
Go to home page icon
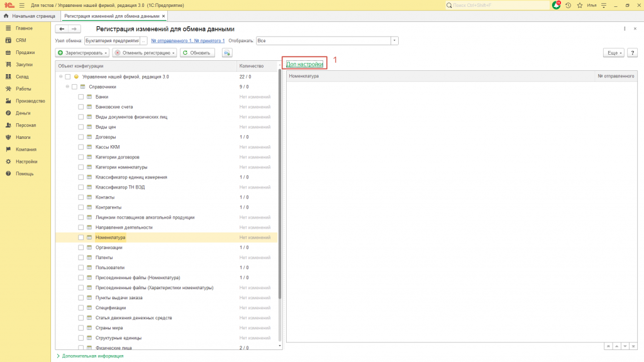[6, 16]
